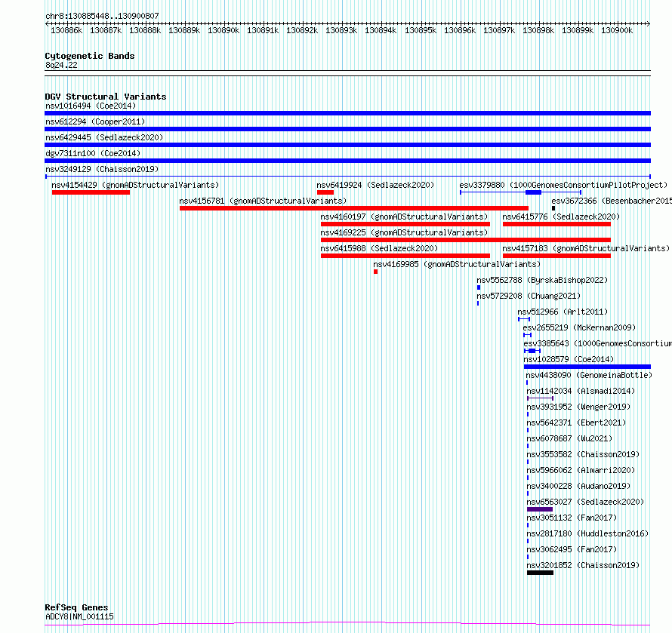Open variant nsv5562788 (ByrskaBishop2022) label
The width and height of the screenshot is (672, 633).
tap(542, 280)
